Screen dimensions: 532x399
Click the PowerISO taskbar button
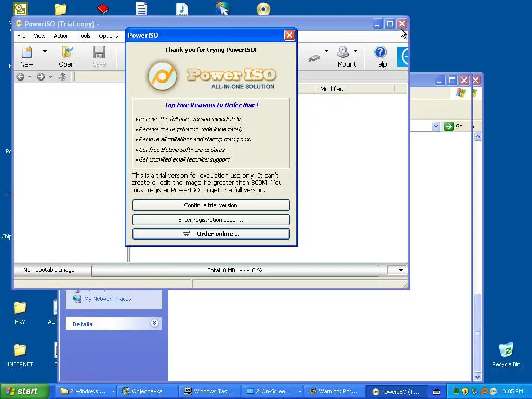pos(396,391)
